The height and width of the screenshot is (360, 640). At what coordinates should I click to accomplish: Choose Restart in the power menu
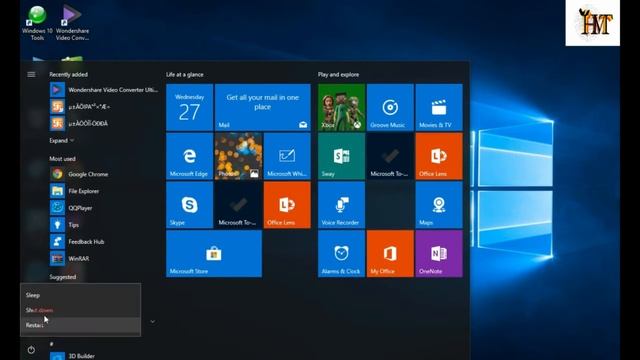point(80,325)
